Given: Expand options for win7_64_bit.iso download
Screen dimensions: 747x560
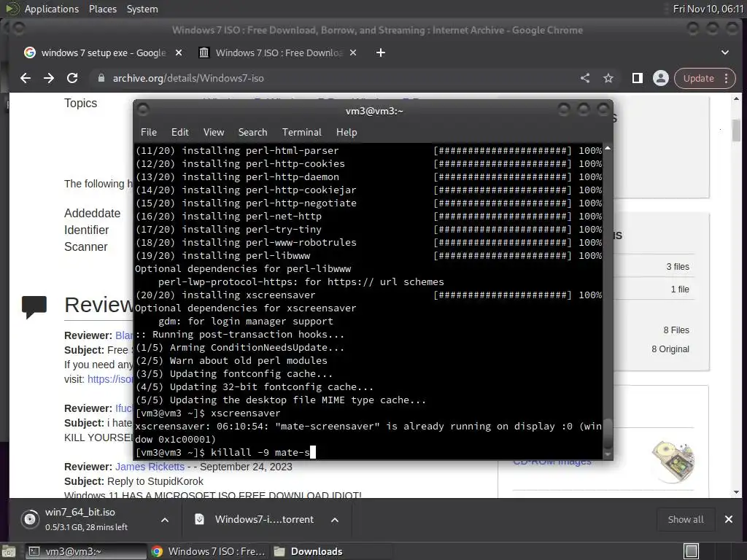Looking at the screenshot, I should point(165,520).
